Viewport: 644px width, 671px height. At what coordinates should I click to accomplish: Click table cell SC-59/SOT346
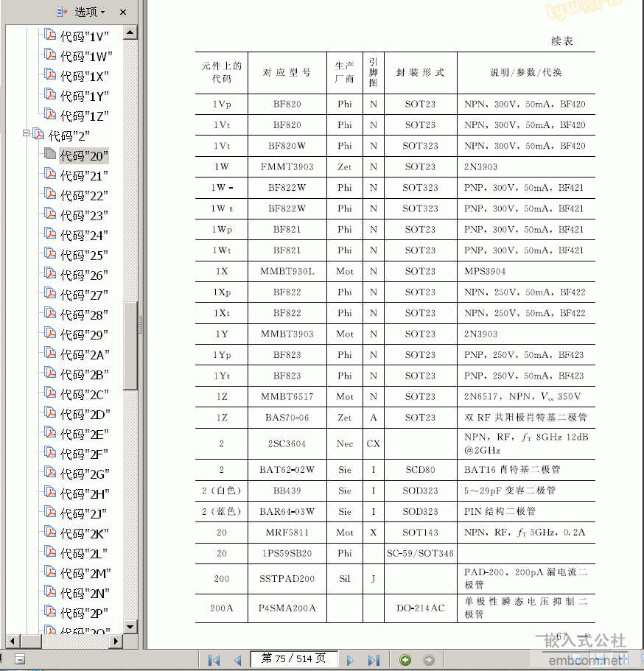click(x=420, y=553)
